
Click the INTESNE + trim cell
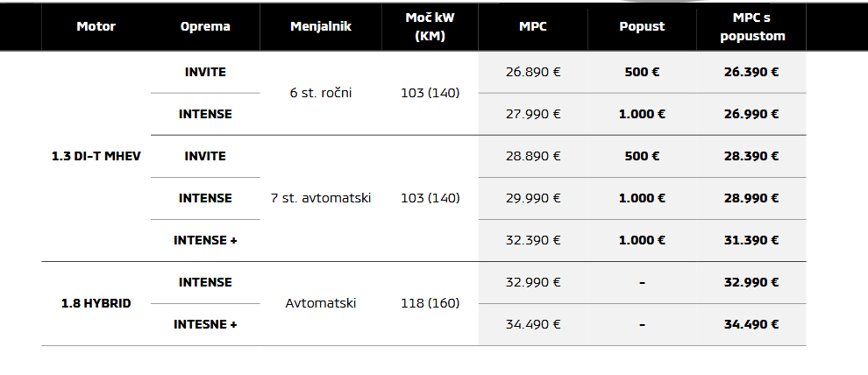[x=205, y=324]
